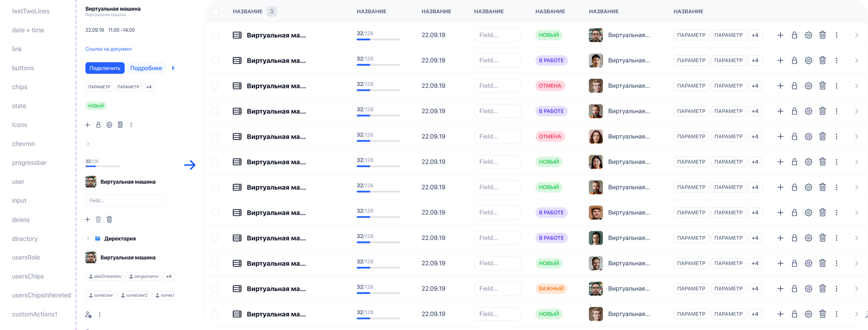Click the plus icon in the ВАЖНЫЙ row

tap(780, 289)
